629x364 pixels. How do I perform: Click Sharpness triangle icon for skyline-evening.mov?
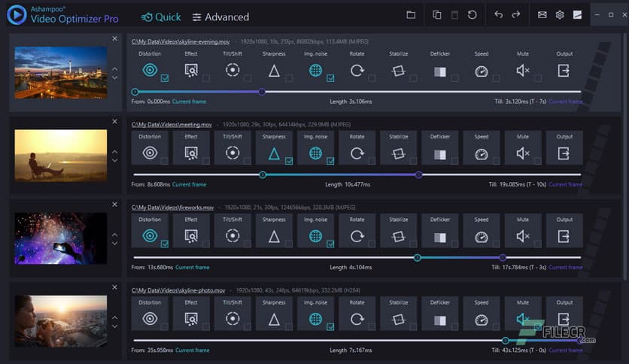coord(274,71)
